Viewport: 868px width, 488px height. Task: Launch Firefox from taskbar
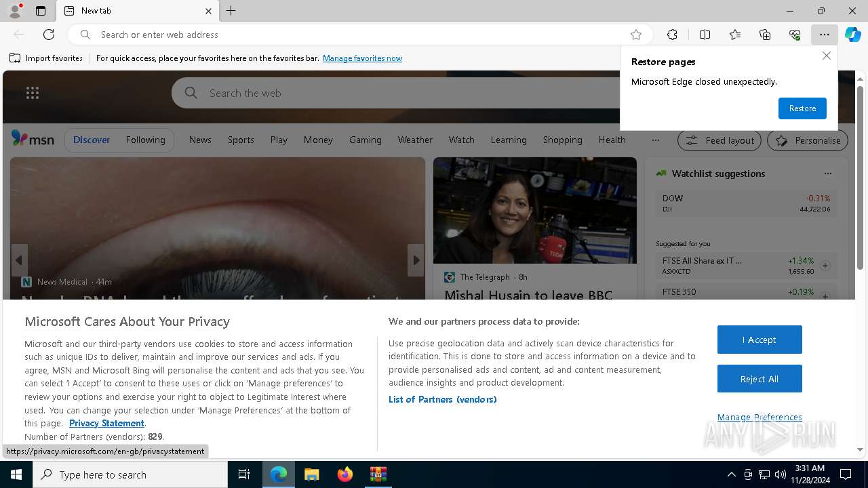tap(345, 474)
